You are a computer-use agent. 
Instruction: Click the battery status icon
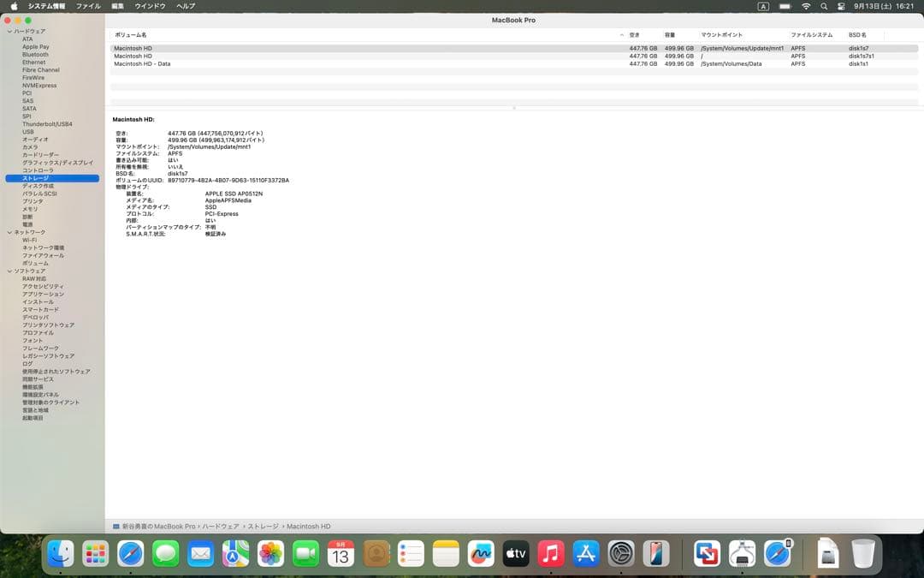click(x=785, y=6)
